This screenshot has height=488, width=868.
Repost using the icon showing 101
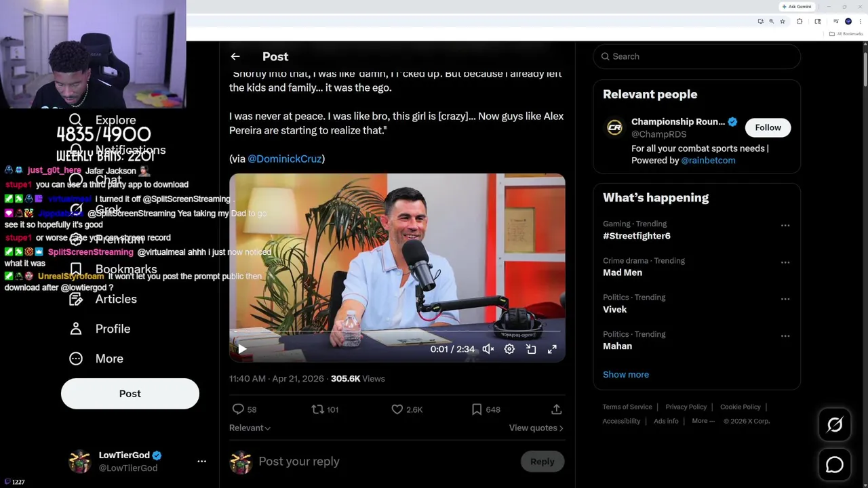click(x=325, y=409)
